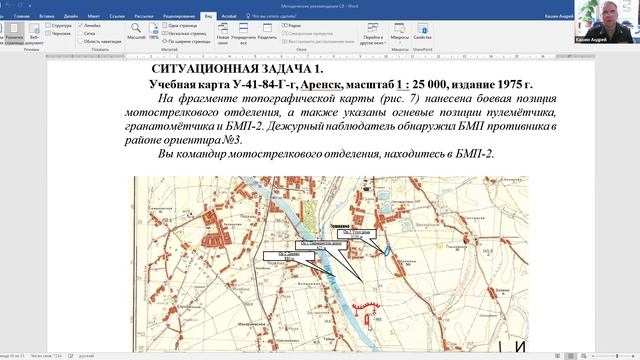This screenshot has height=360, width=640.
Task: Open the Zoom dialog (Масштаб magnifier)
Action: click(136, 31)
